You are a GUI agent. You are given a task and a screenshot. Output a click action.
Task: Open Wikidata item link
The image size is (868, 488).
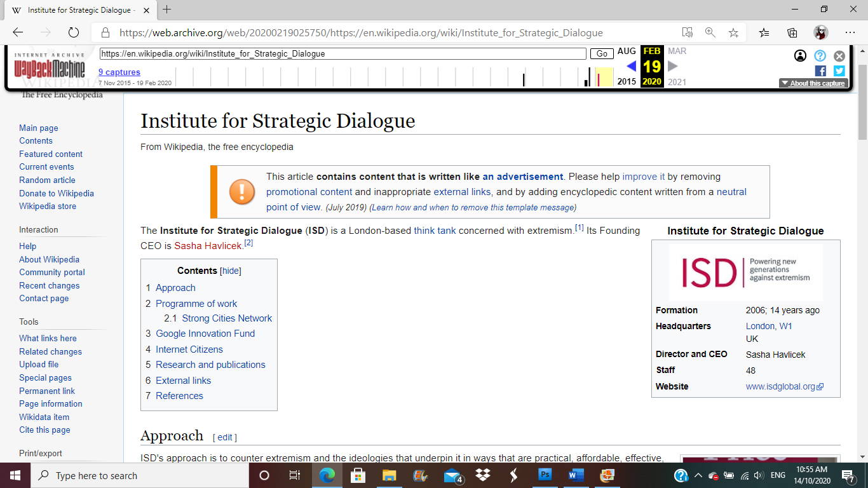44,417
